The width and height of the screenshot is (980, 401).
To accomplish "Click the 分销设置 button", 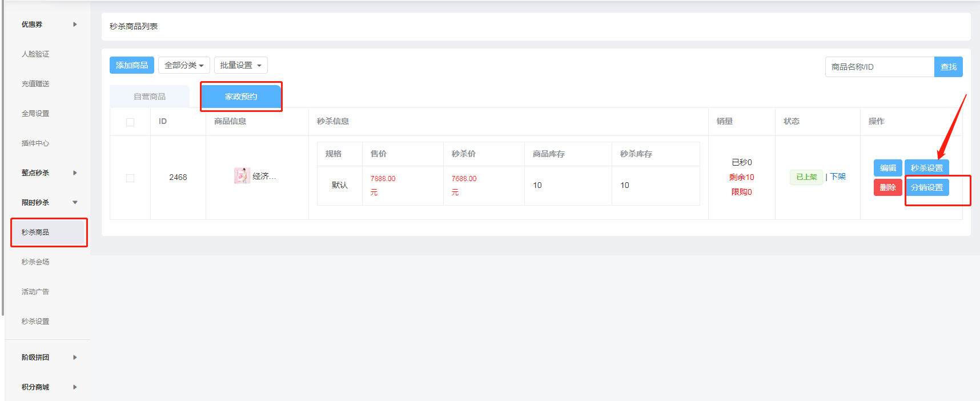I will coord(927,187).
